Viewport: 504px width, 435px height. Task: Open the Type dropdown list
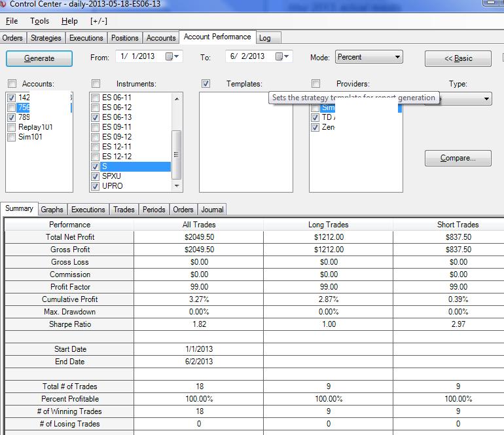point(486,99)
